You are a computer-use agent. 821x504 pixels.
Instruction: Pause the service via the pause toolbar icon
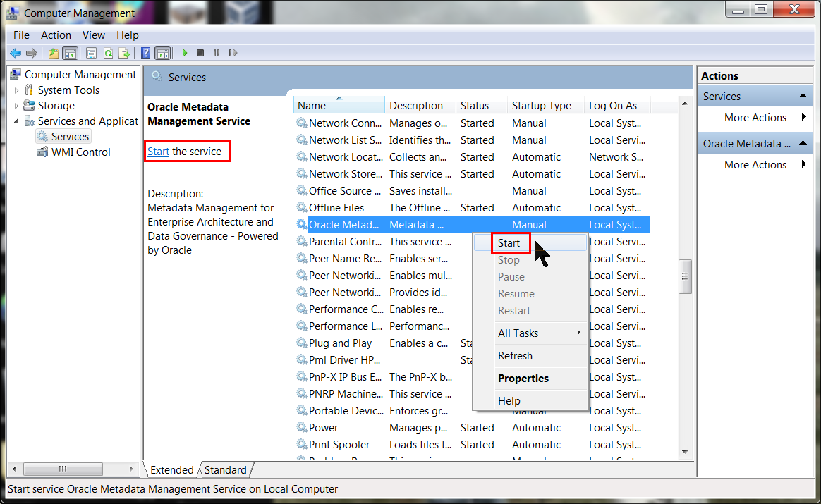[217, 52]
